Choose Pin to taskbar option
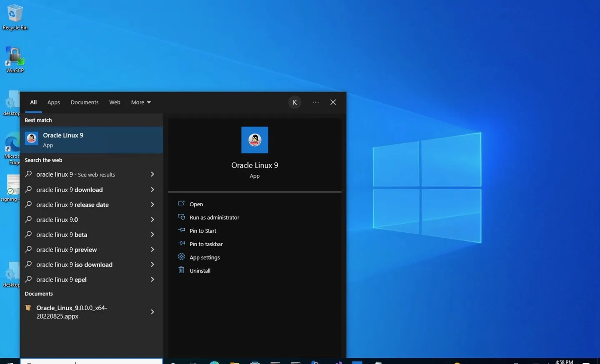 tap(206, 244)
